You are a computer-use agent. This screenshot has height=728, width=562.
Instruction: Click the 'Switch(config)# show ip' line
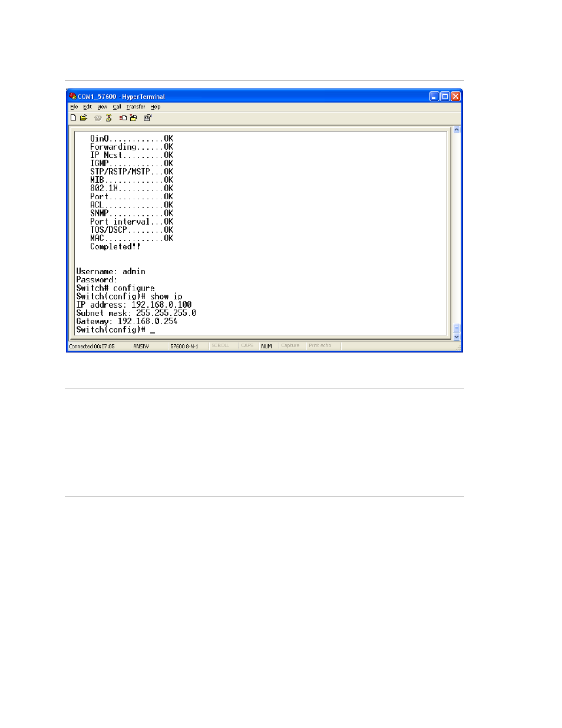pos(129,297)
